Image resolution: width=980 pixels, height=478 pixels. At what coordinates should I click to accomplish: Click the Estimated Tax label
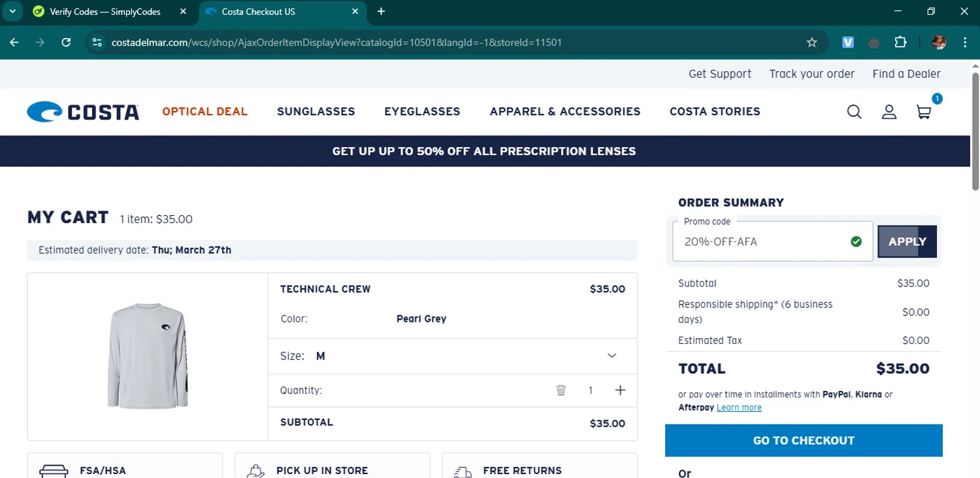click(x=710, y=341)
